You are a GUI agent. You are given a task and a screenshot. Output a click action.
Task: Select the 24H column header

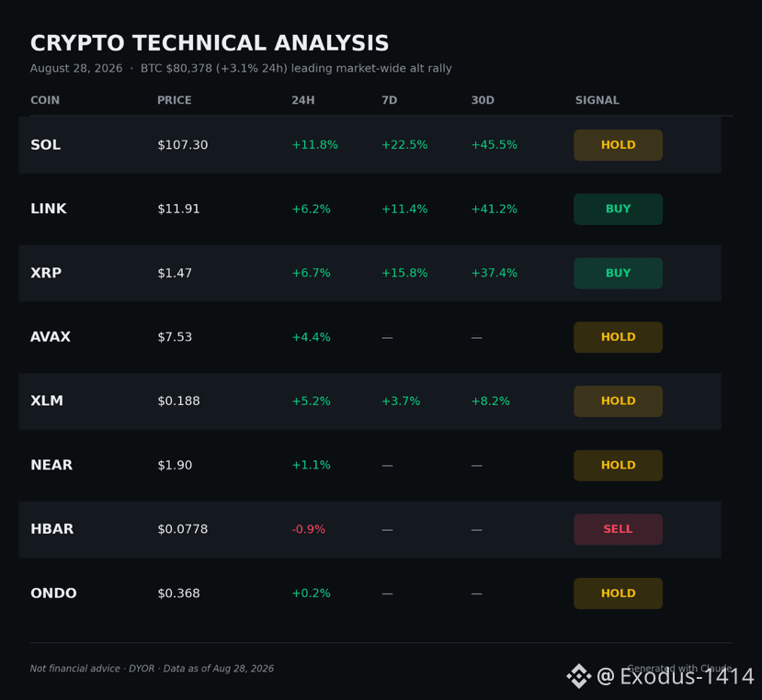303,100
